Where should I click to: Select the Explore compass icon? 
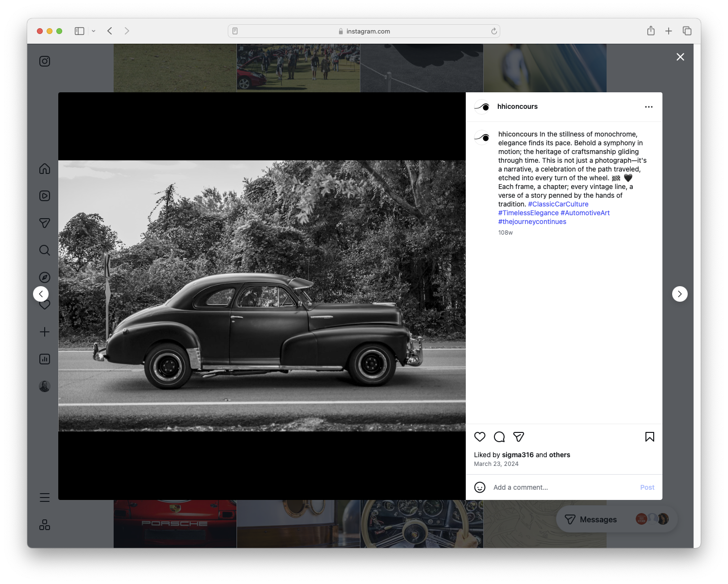(x=44, y=277)
